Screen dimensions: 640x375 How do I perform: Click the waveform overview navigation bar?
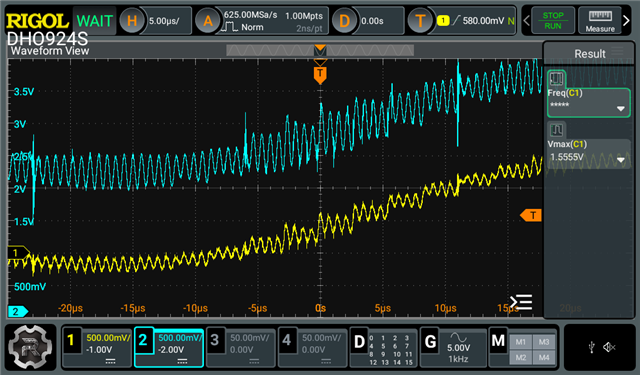tap(320, 51)
